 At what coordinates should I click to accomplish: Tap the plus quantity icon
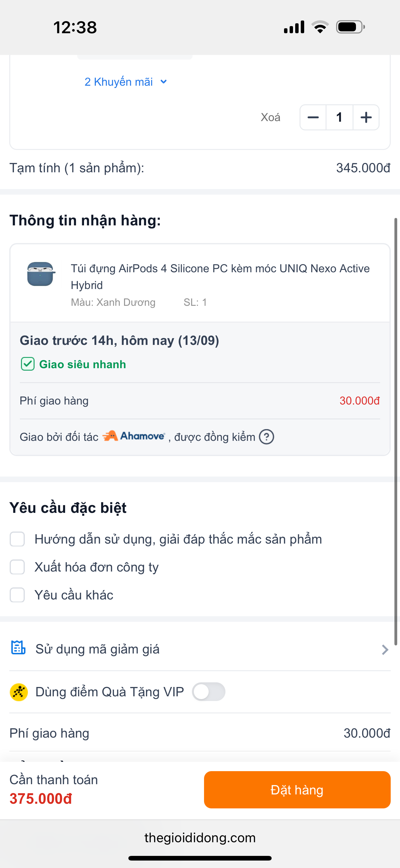366,117
